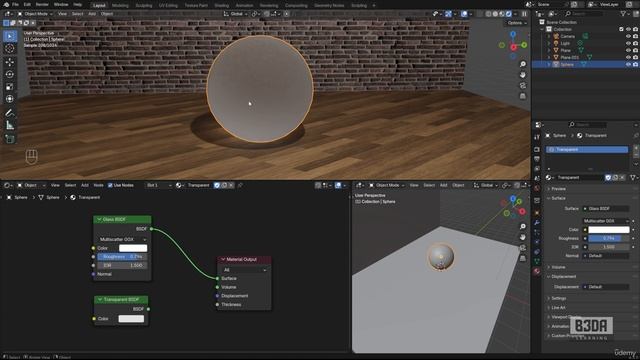
Task: Select the Annotate tool in main viewport
Action: (x=10, y=113)
